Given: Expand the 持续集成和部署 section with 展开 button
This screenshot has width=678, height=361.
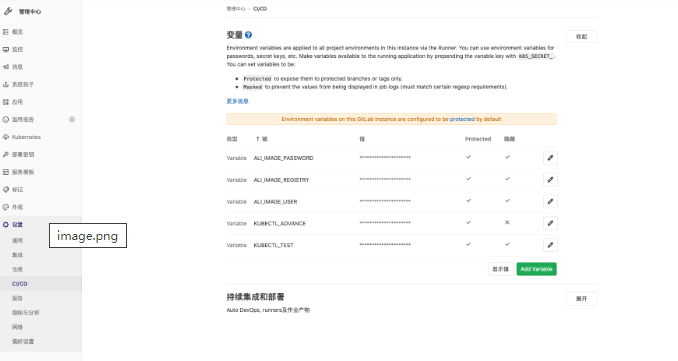Looking at the screenshot, I should point(582,299).
